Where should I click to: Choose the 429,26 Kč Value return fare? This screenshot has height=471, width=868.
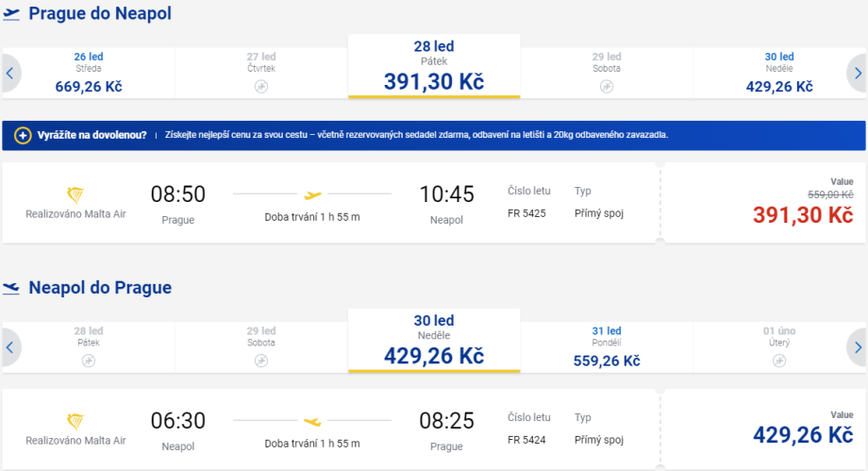tap(802, 434)
